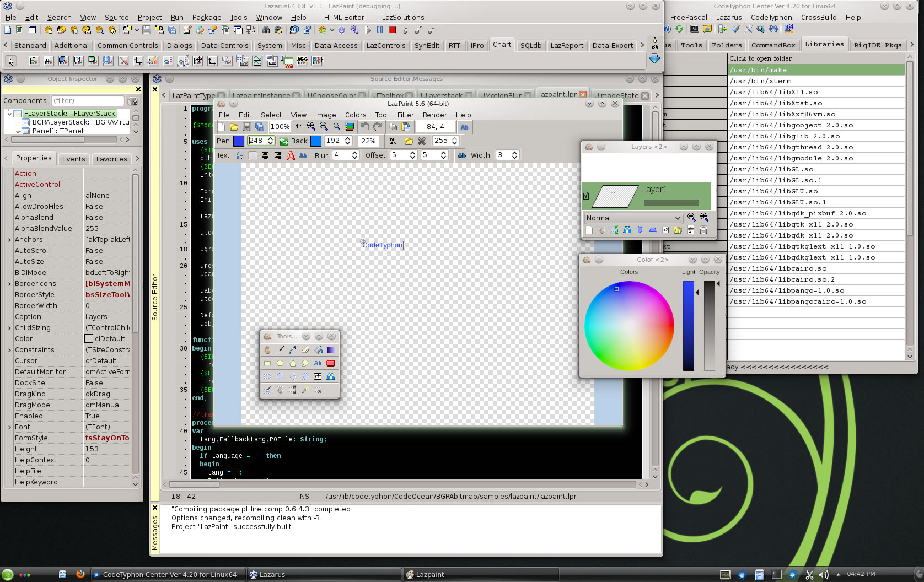The image size is (924, 582).
Task: Select the Eraser tool in Tools panel
Action: tap(305, 350)
